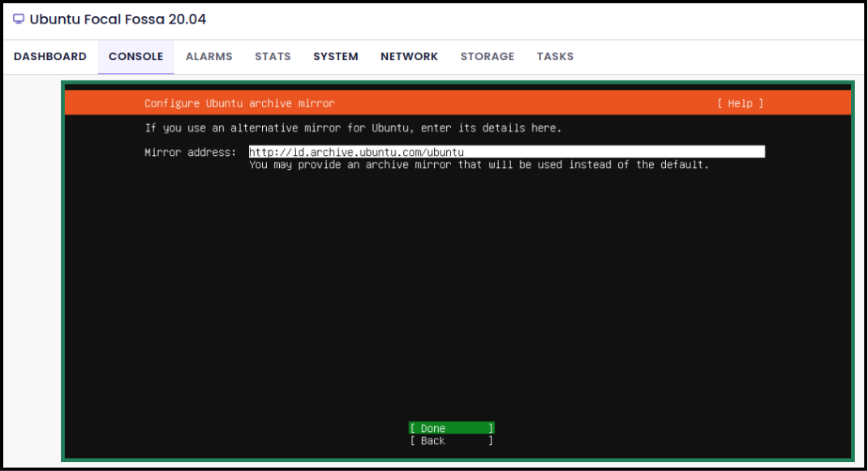The width and height of the screenshot is (868, 471).
Task: Click the 'Mirror address:' label
Action: (x=191, y=153)
